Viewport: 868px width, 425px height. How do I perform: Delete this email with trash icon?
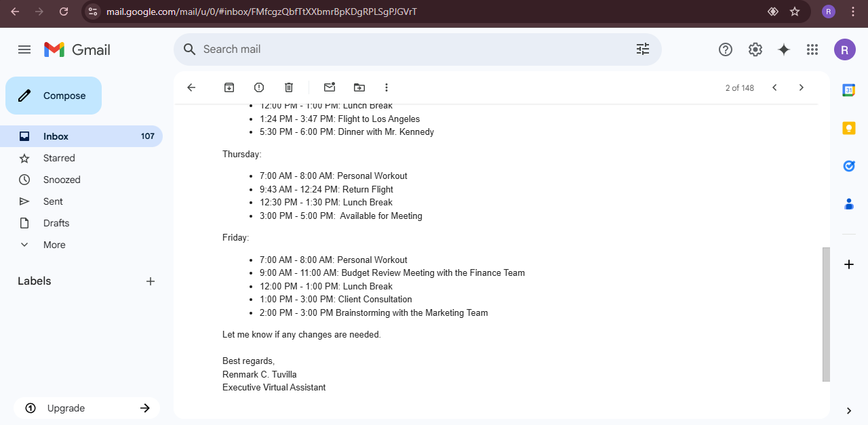(x=289, y=87)
